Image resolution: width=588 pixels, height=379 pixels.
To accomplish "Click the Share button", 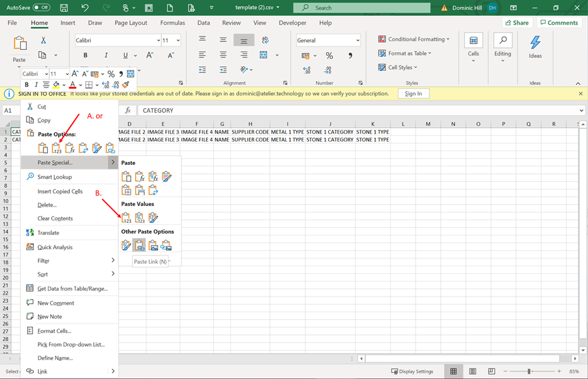I will pos(517,23).
